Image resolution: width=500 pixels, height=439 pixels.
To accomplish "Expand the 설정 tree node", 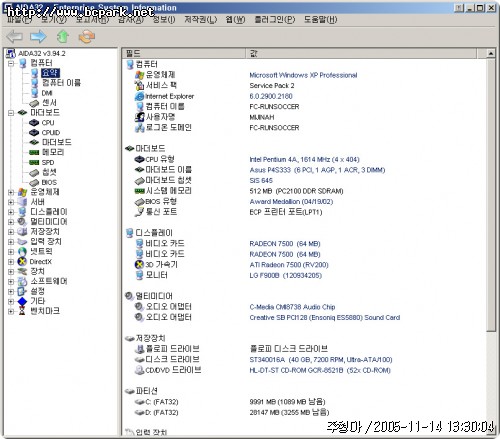I will pyautogui.click(x=11, y=292).
